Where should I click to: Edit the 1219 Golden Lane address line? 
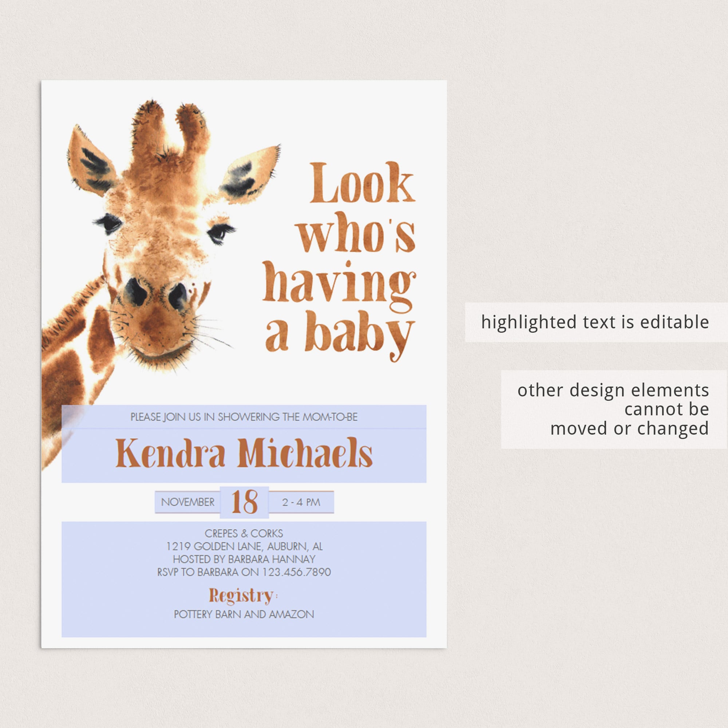(244, 546)
